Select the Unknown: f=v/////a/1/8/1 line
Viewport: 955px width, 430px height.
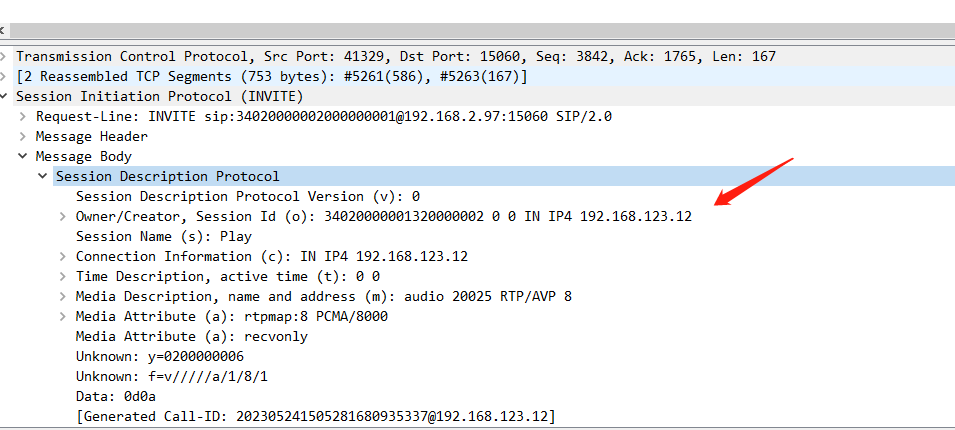click(x=171, y=377)
